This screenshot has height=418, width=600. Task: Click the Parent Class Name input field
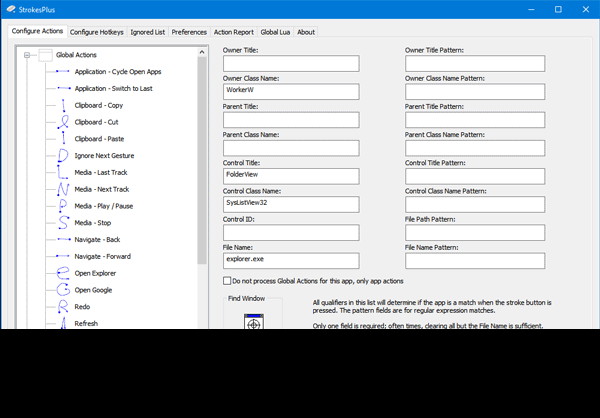[x=291, y=148]
